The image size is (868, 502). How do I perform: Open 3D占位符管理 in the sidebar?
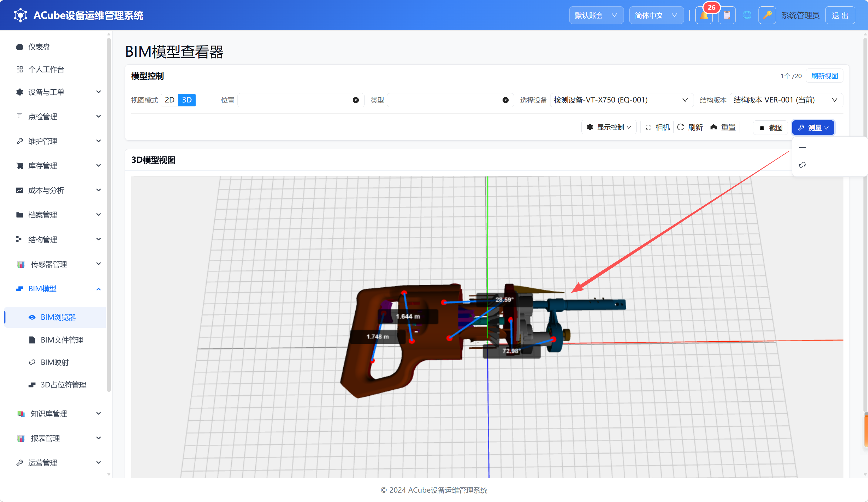pos(55,385)
